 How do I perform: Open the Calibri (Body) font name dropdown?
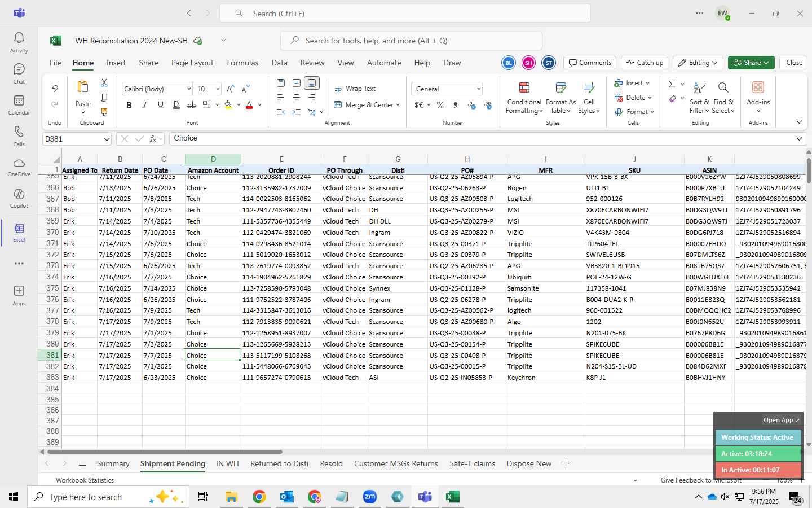(x=188, y=89)
